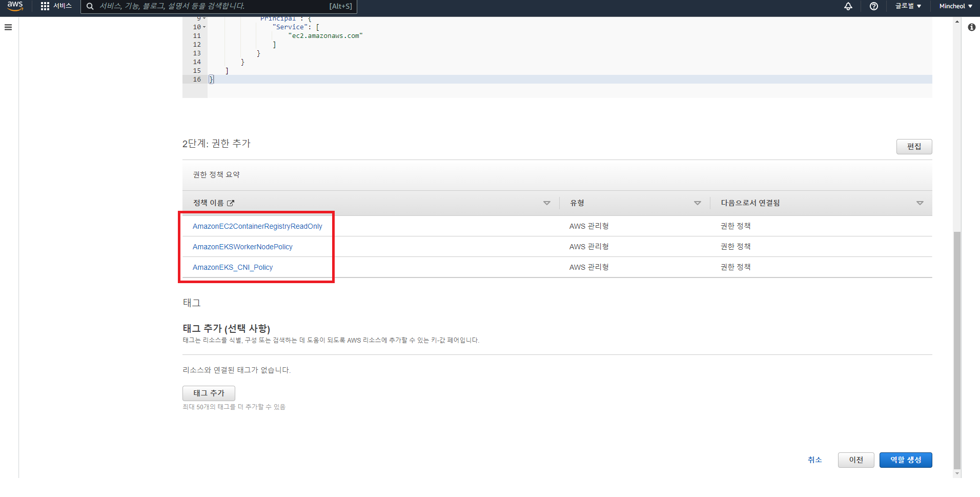
Task: Click the "Service": [ text on line 10
Action: click(296, 27)
